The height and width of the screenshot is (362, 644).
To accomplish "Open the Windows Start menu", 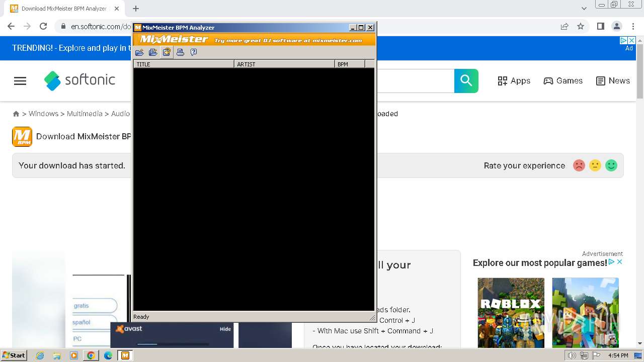I will tap(14, 355).
